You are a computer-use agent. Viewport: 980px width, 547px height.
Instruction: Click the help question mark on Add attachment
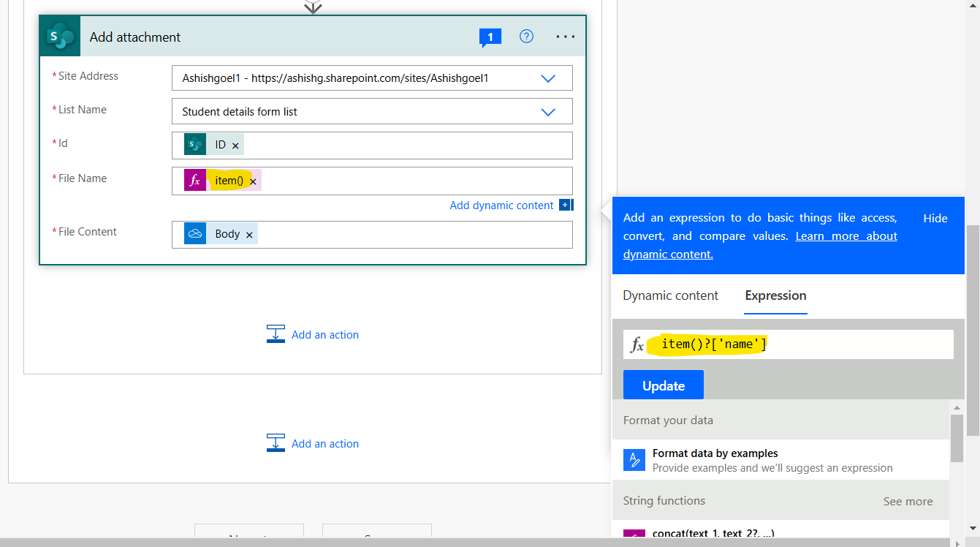coord(526,36)
